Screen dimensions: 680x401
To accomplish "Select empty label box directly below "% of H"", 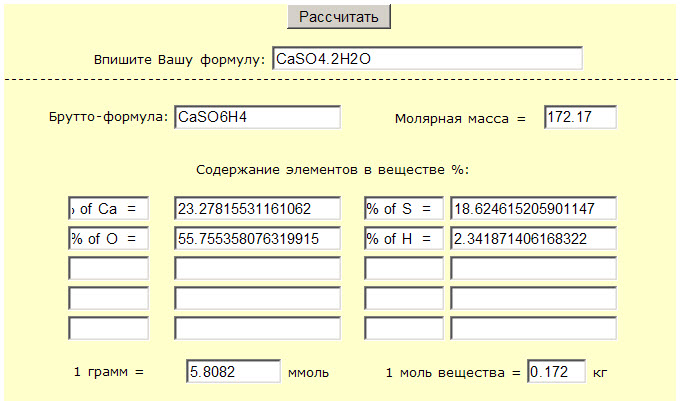I will (x=404, y=269).
